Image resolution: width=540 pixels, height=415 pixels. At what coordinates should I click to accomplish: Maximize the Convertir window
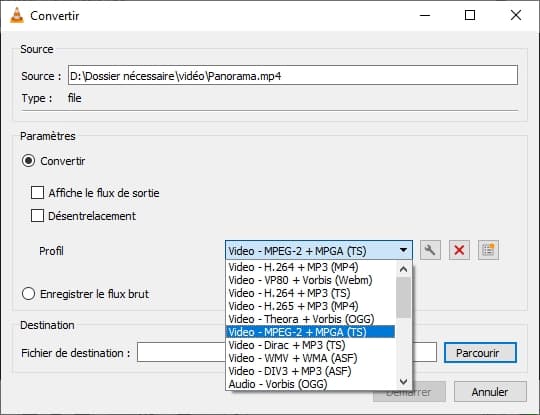pos(470,15)
